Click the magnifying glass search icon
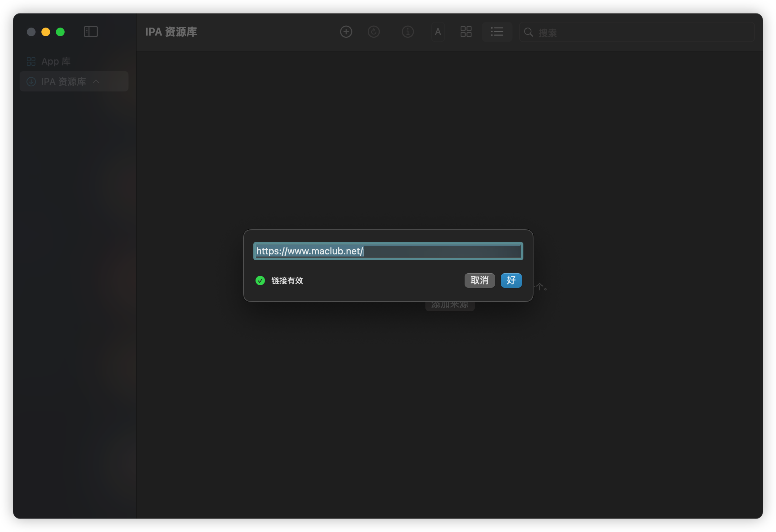The height and width of the screenshot is (532, 776). click(528, 32)
